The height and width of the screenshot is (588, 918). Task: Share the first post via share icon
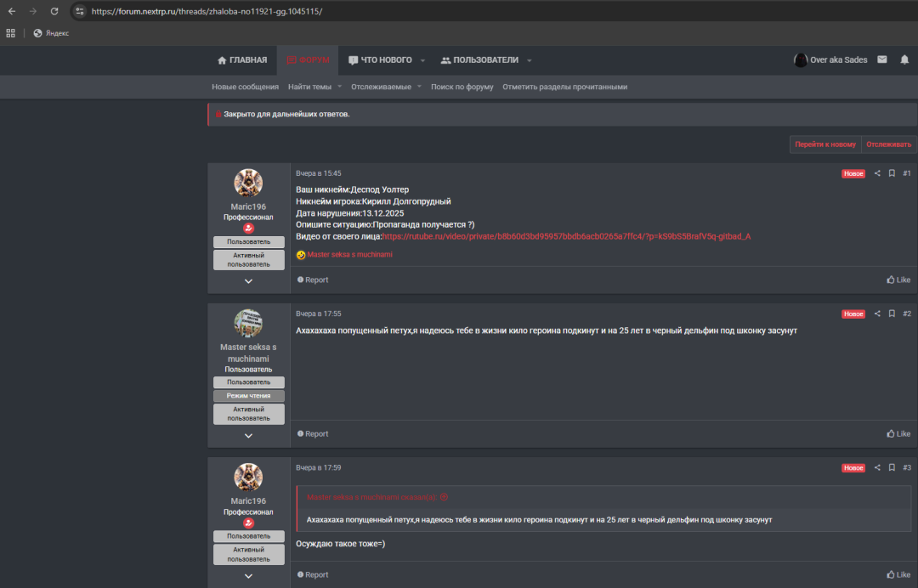[x=876, y=172]
